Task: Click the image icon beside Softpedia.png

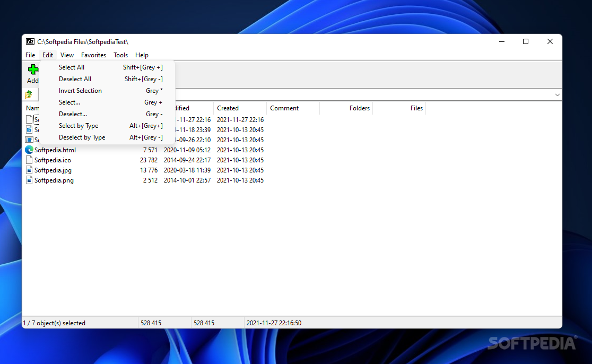Action: pos(29,180)
